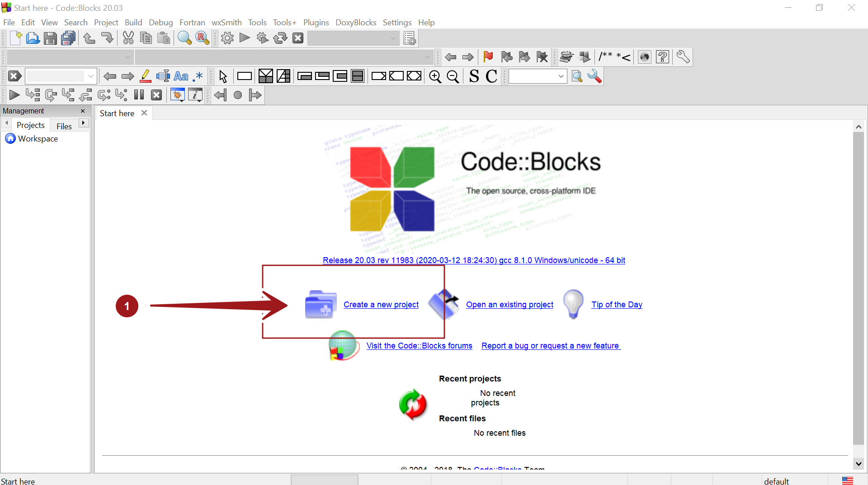Click the Tip of the Day link

click(617, 305)
